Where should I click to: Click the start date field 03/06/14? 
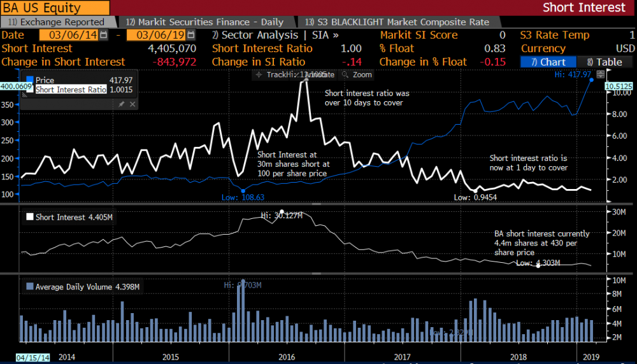pyautogui.click(x=69, y=35)
